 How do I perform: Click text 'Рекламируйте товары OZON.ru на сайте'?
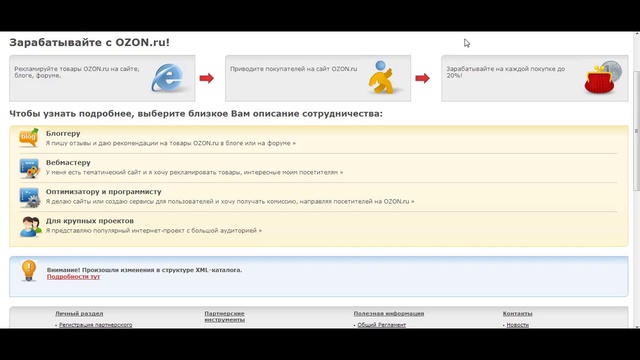[x=77, y=72]
